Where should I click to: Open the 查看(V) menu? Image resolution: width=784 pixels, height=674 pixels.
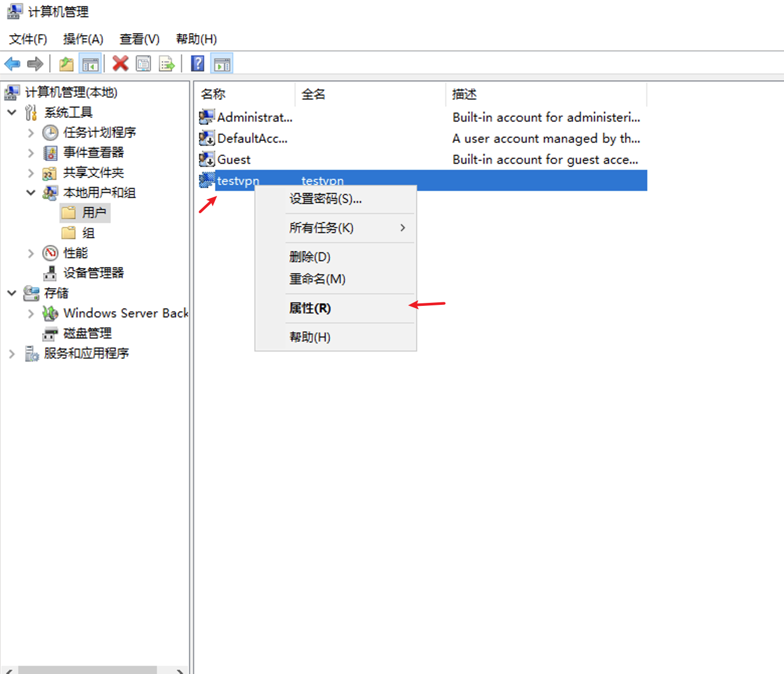139,39
